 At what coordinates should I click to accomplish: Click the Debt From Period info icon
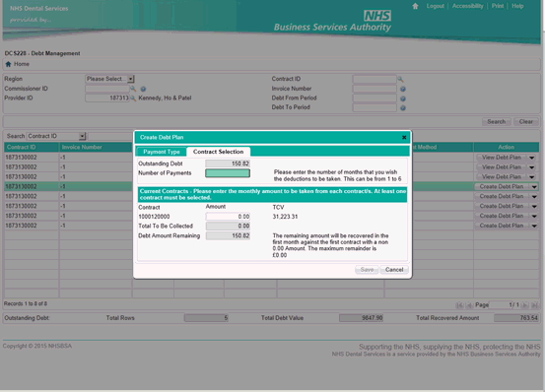[x=403, y=98]
